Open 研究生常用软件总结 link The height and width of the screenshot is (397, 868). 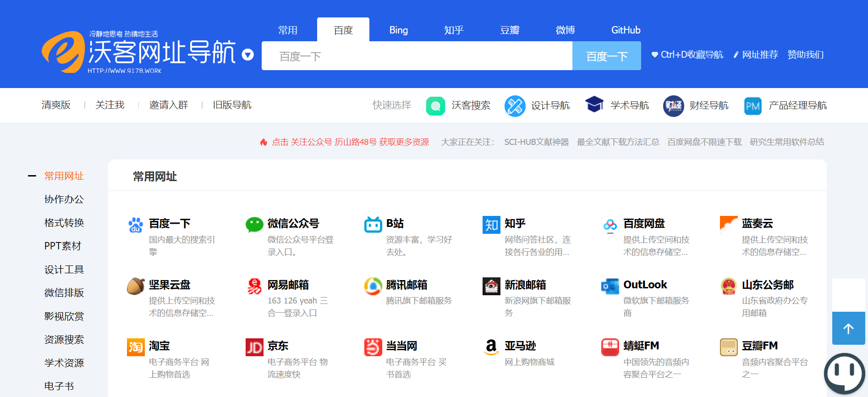pyautogui.click(x=787, y=142)
